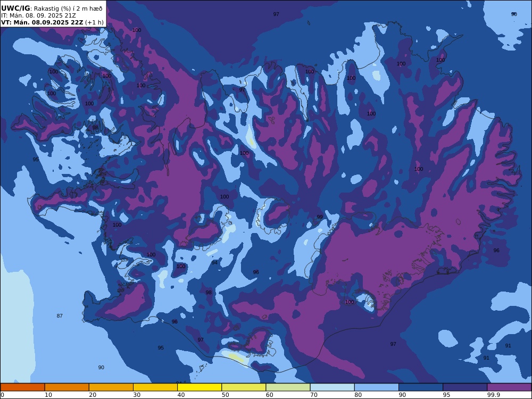Pick the 60–70 pale green legend swatch

click(x=288, y=387)
